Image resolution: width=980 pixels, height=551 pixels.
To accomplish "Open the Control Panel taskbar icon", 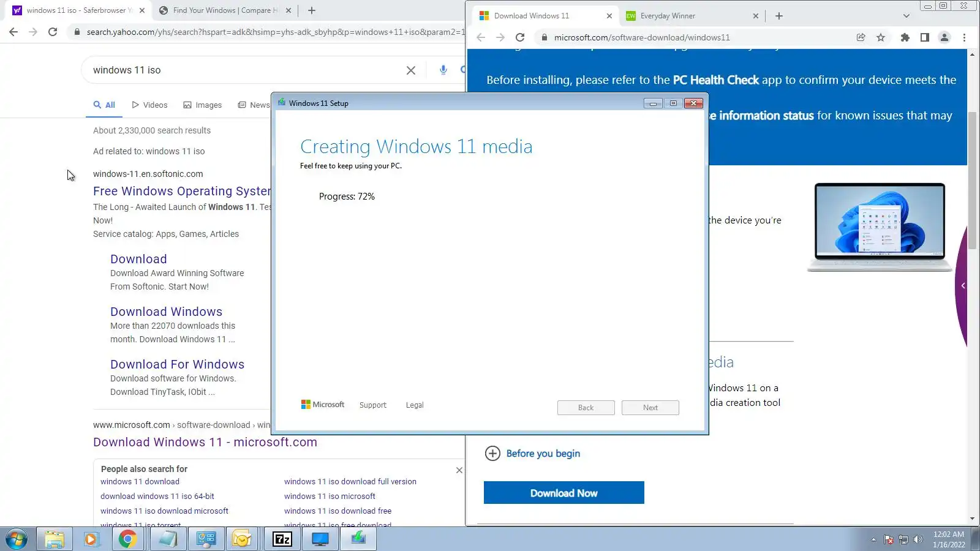I will point(205,539).
